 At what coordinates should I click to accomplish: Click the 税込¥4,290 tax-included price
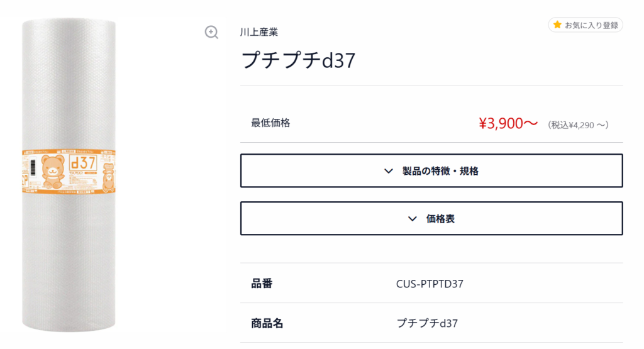pos(578,125)
